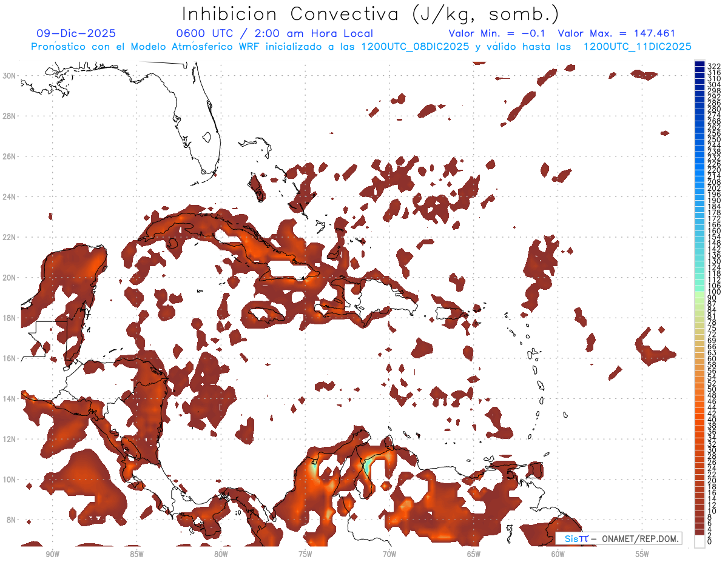Select the date text "09-Dic-2025"
This screenshot has width=728, height=562.
[76, 34]
